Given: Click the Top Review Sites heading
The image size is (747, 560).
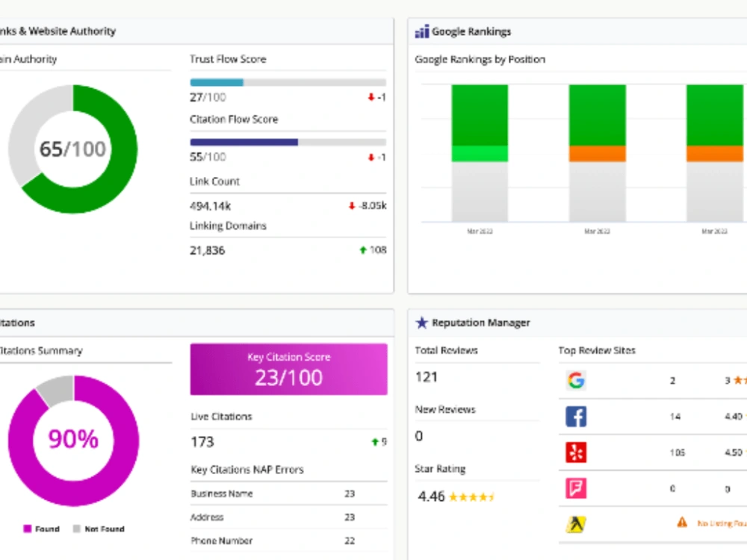Looking at the screenshot, I should (x=597, y=350).
